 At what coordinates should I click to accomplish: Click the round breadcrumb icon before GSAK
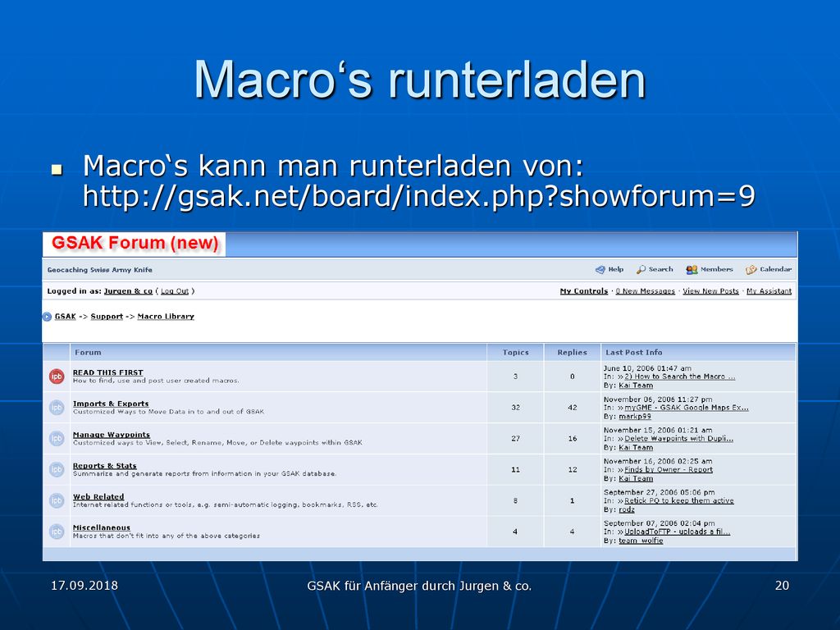pos(47,317)
